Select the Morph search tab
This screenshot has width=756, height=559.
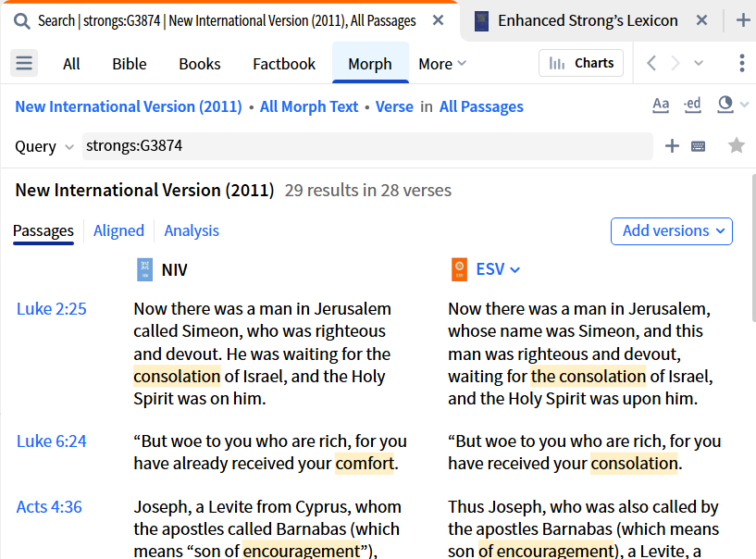tap(370, 63)
